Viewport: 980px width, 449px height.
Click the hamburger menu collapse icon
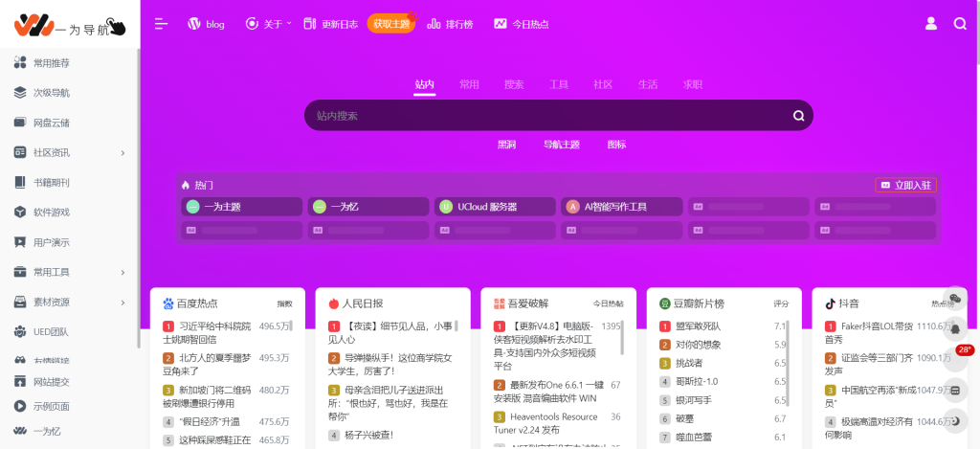point(161,24)
